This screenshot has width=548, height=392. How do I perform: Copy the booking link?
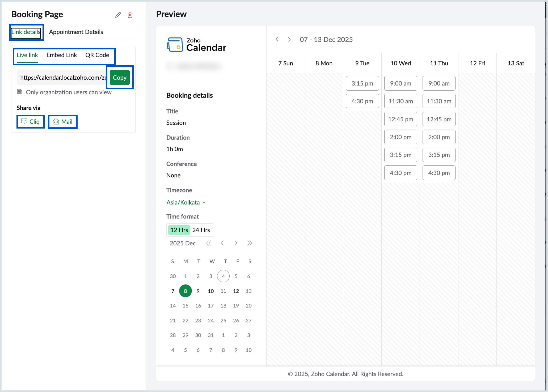click(x=120, y=78)
